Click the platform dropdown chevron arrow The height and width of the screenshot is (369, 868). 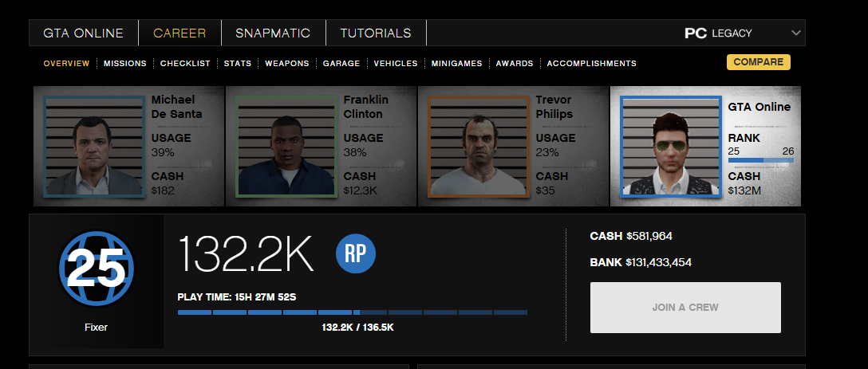[x=796, y=33]
